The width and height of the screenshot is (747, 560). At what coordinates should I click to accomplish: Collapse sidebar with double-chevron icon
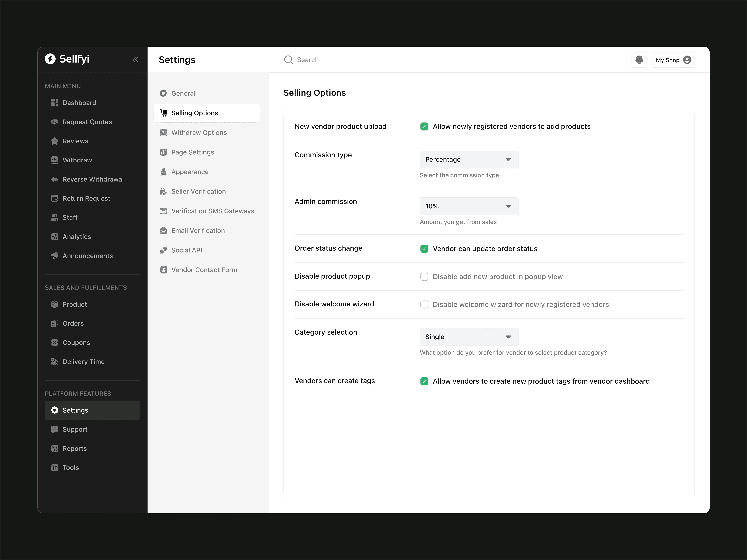click(x=135, y=60)
